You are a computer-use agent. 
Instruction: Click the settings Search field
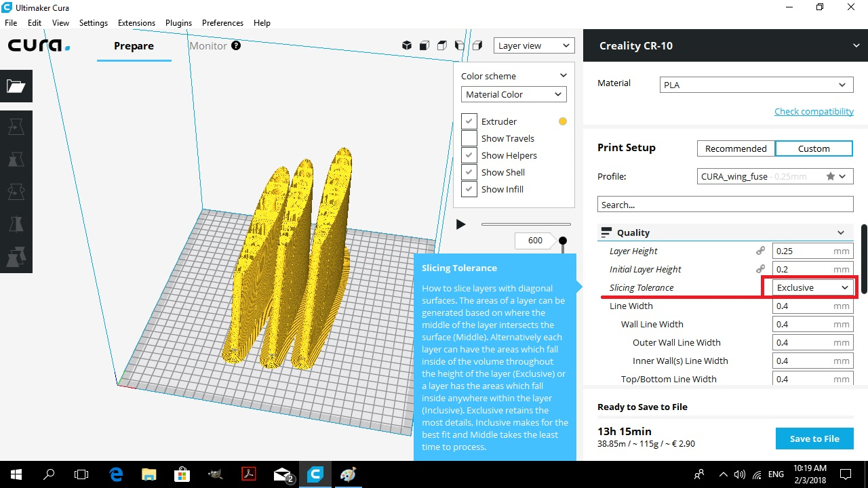725,204
